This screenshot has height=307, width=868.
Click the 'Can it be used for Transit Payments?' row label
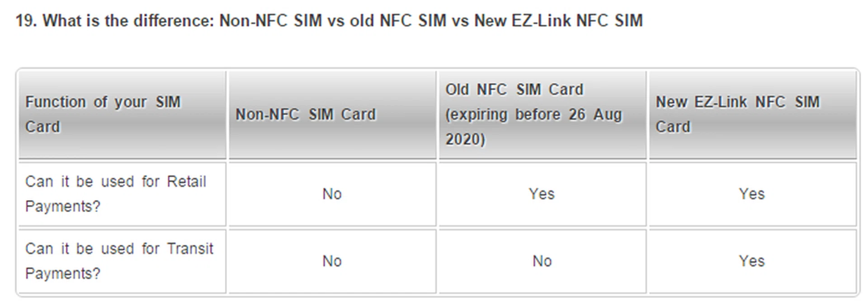point(119,261)
